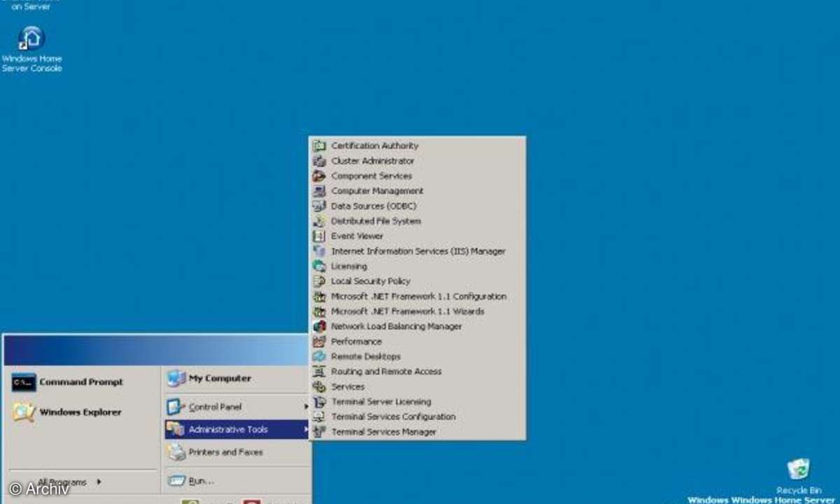This screenshot has height=504, width=840.
Task: Select Cluster Administrator text entry
Action: click(372, 161)
